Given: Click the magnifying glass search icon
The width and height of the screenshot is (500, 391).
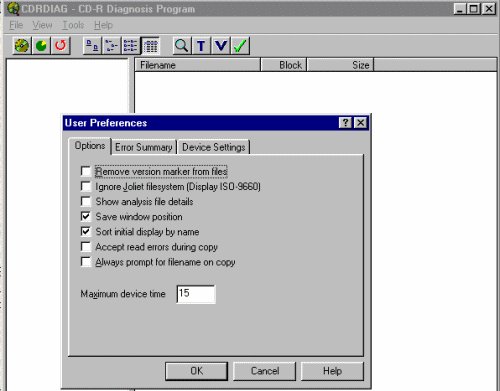Looking at the screenshot, I should coord(182,45).
